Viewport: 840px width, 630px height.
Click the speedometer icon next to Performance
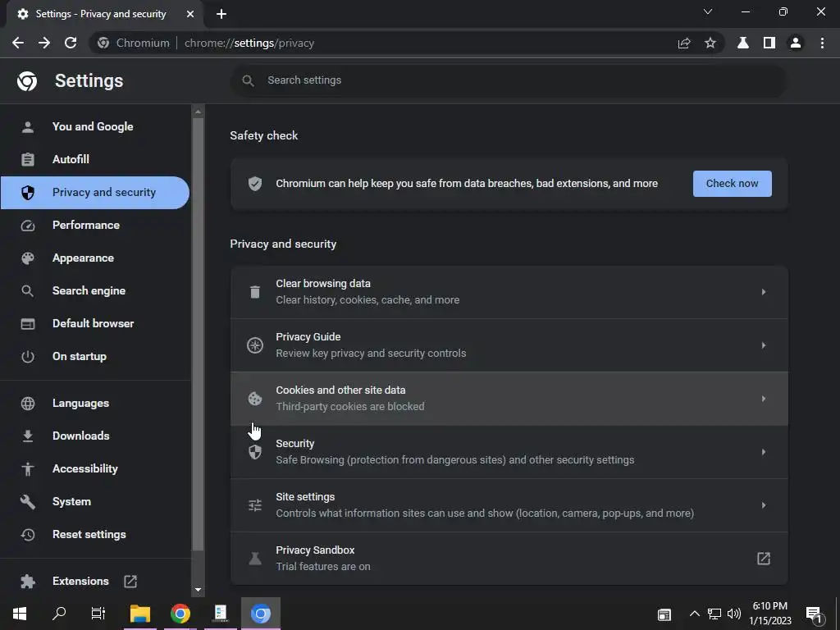28,226
